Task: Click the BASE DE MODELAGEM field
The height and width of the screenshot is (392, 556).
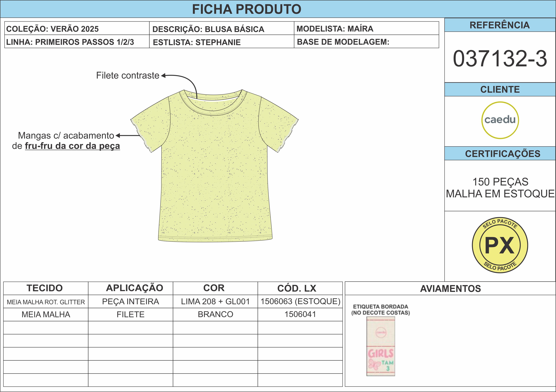Action: tap(343, 42)
